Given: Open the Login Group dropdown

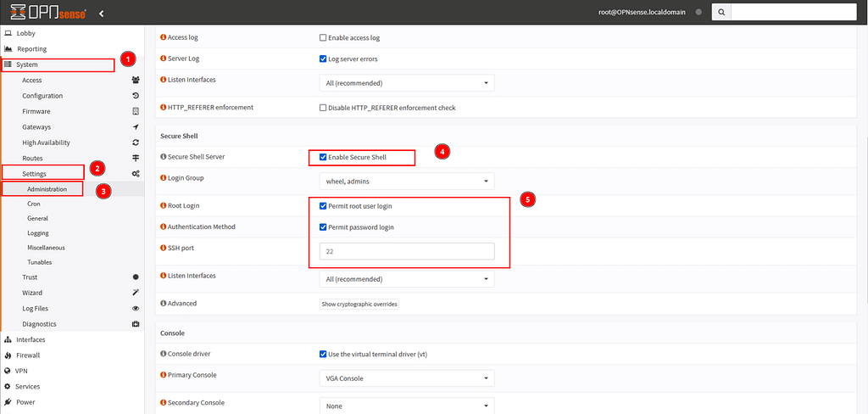Looking at the screenshot, I should [x=406, y=181].
